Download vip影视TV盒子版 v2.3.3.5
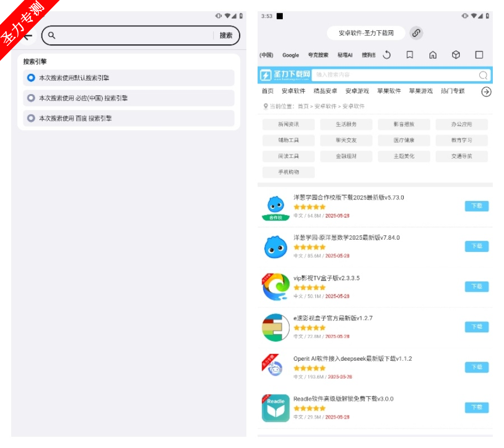Screen dimensions: 504x448 [477, 287]
